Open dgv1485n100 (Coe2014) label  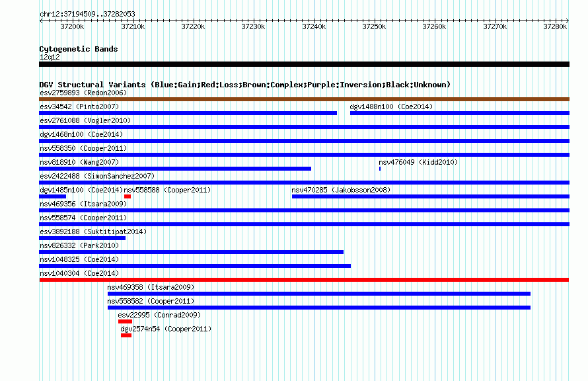[81, 190]
